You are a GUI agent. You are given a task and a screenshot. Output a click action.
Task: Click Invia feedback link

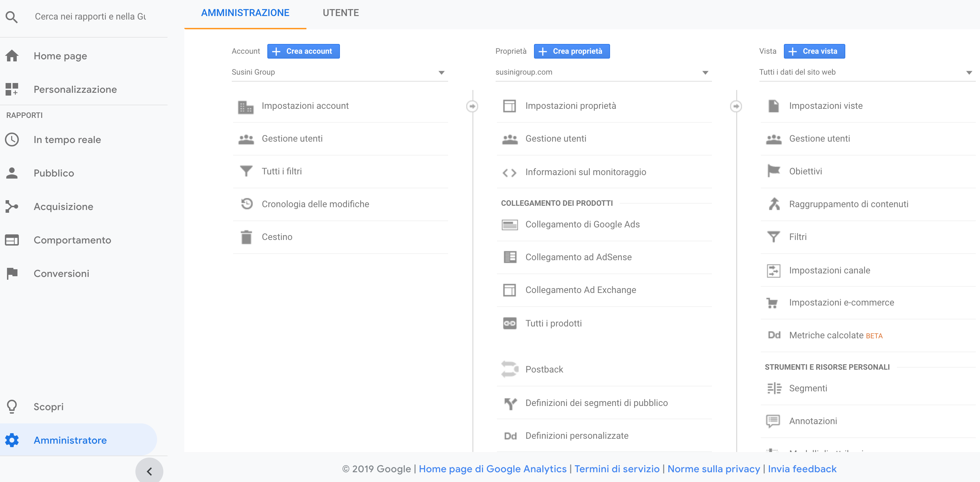pos(802,469)
